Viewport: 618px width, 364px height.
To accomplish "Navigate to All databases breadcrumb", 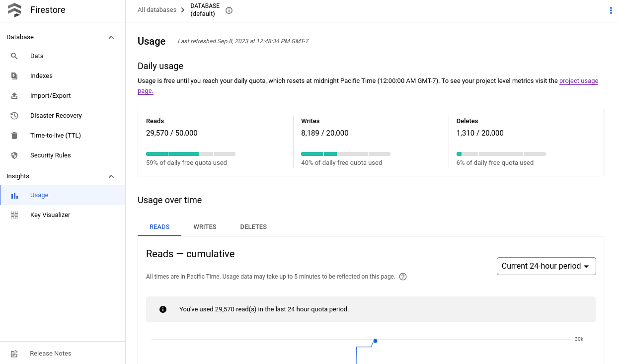I will pos(157,9).
